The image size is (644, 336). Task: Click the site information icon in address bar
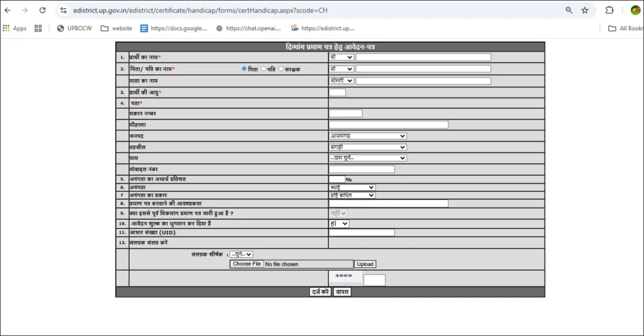[64, 11]
